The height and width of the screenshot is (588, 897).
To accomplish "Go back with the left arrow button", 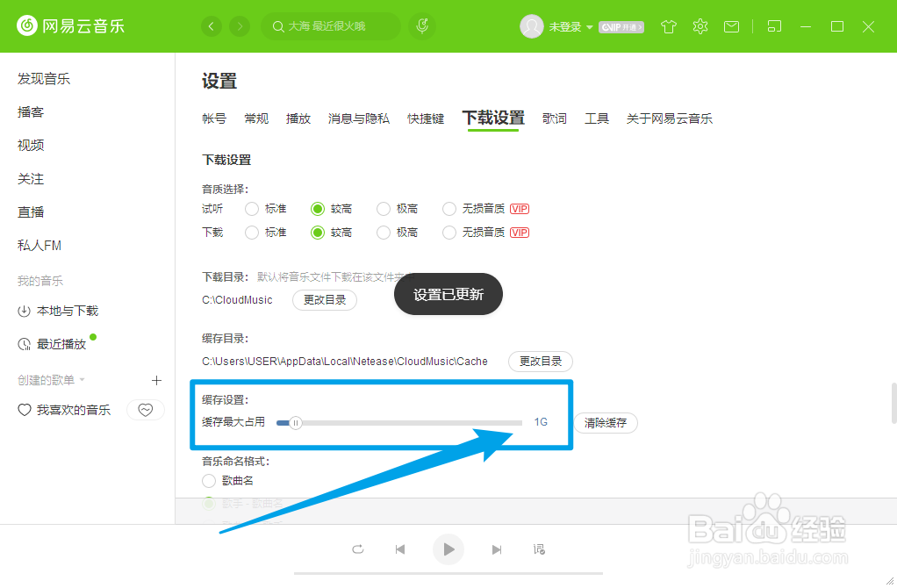I will pos(212,26).
